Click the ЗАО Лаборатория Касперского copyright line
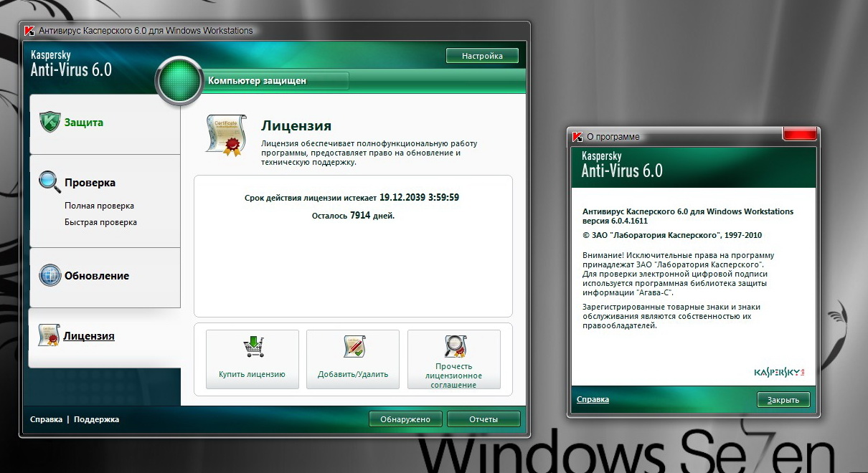Viewport: 868px width, 473px height. click(x=671, y=234)
